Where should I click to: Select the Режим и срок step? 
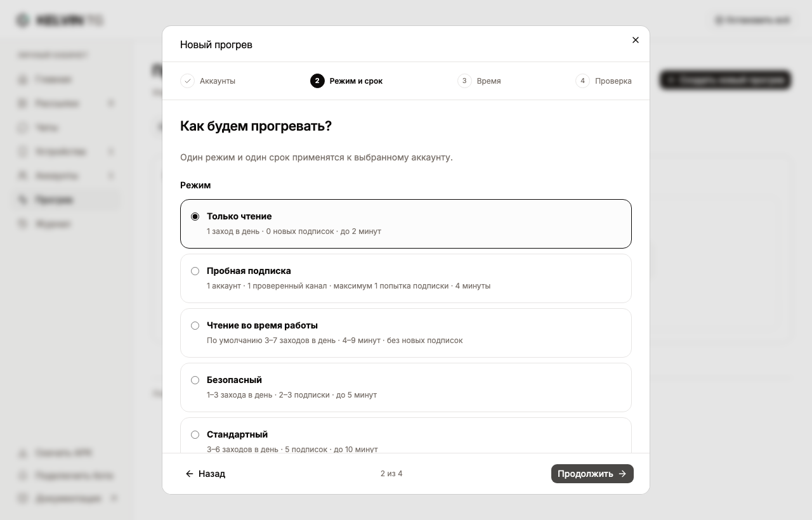point(346,81)
